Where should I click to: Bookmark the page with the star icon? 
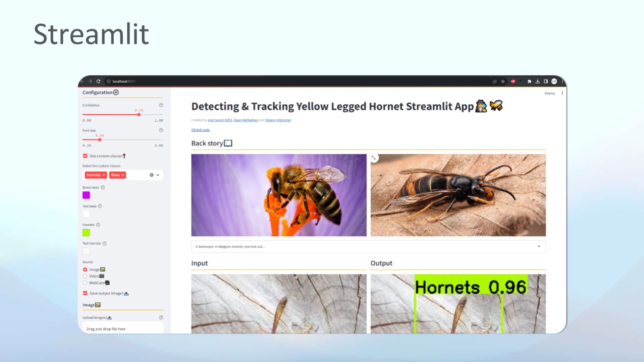click(503, 81)
